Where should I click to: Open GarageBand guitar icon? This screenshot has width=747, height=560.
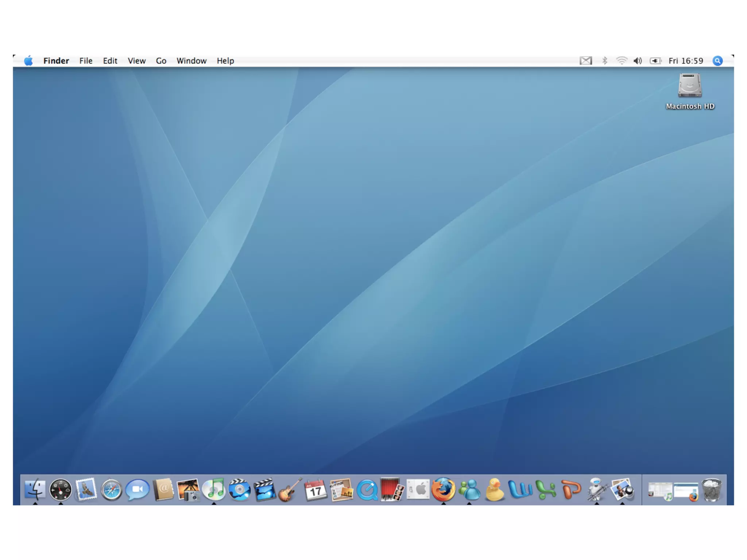point(290,490)
